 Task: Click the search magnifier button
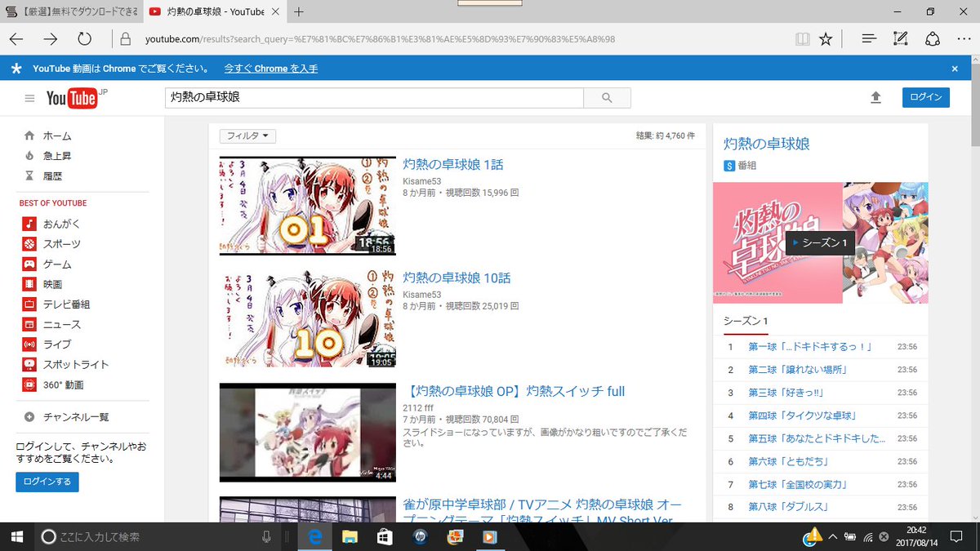tap(607, 97)
